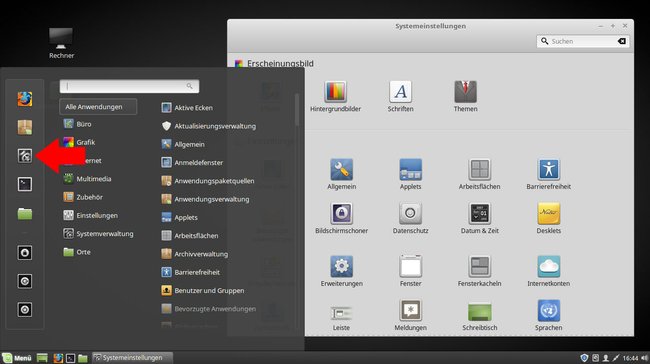Open Schriften font settings

(x=400, y=97)
